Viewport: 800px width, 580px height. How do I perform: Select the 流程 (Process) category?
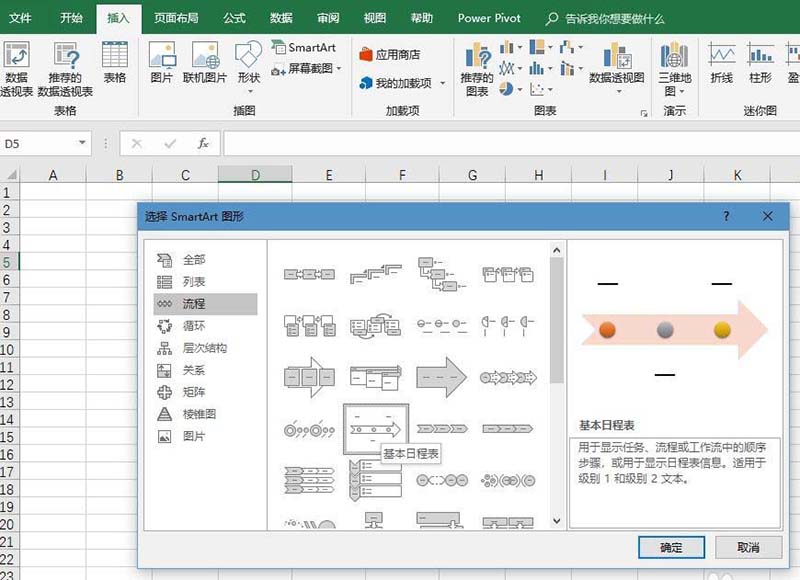(x=206, y=304)
